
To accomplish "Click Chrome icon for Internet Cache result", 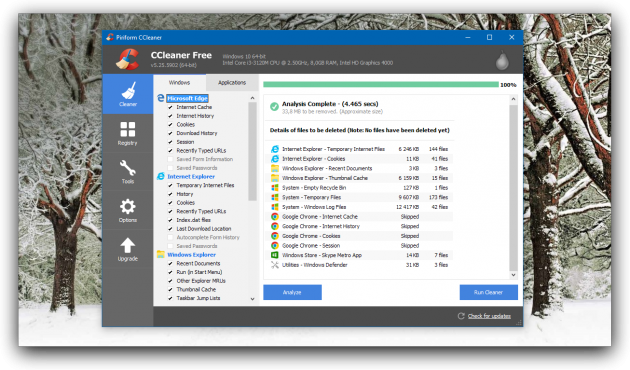I will click(275, 217).
